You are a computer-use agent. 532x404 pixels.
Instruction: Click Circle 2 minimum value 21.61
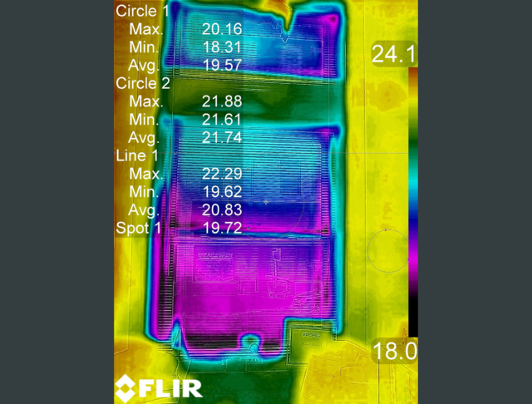222,120
